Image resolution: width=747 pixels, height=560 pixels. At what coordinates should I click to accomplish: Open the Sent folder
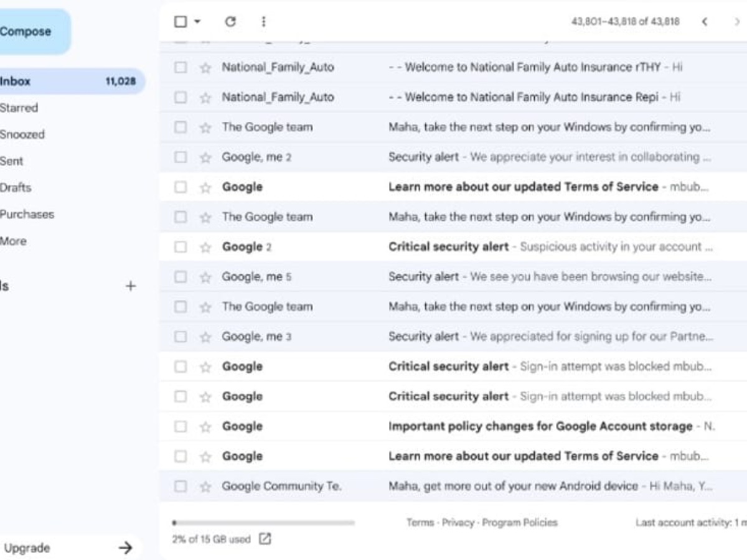click(x=11, y=161)
